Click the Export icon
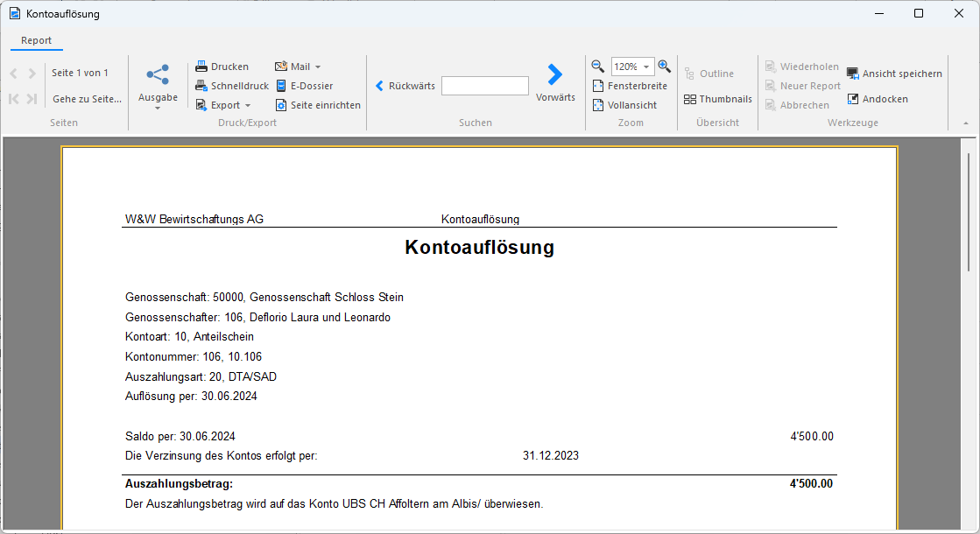Image resolution: width=980 pixels, height=534 pixels. click(201, 105)
